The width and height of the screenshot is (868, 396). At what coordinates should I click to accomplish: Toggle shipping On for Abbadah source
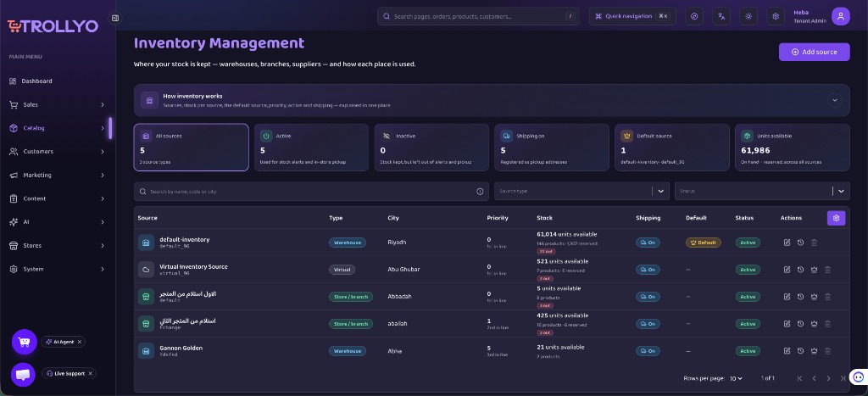[648, 297]
